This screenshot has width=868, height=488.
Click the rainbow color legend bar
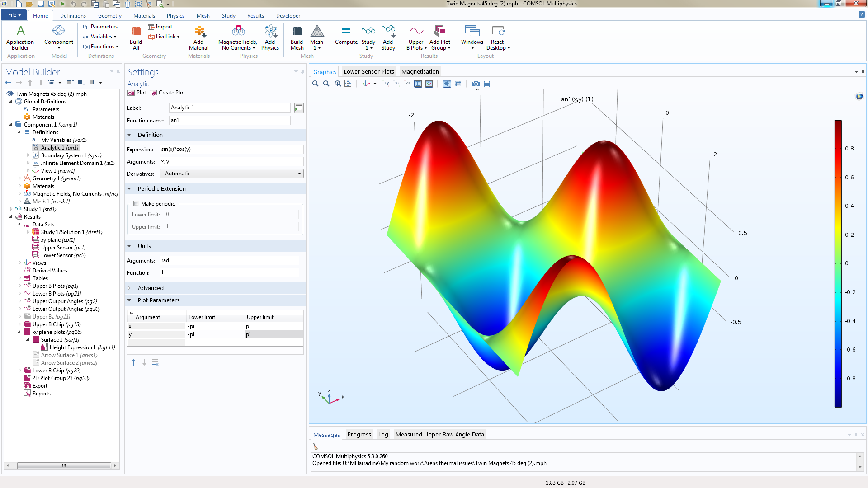click(838, 263)
